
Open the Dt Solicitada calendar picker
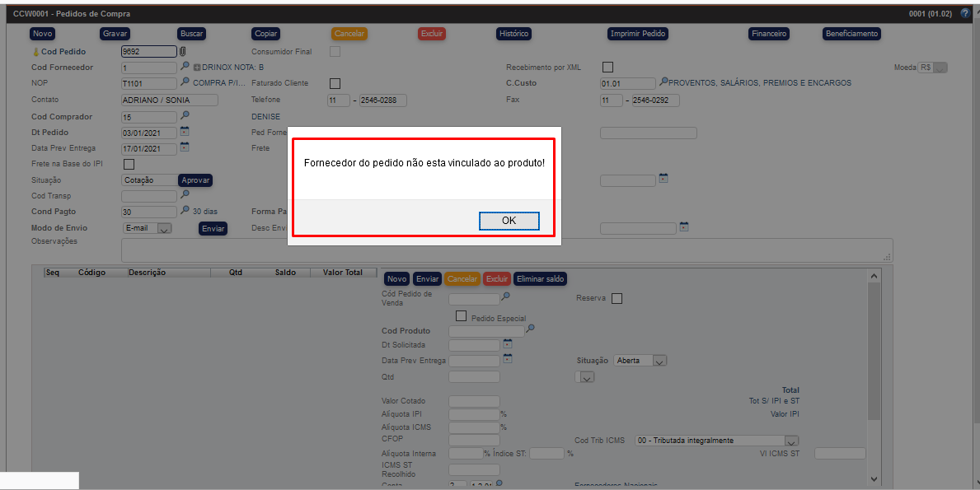(x=508, y=344)
